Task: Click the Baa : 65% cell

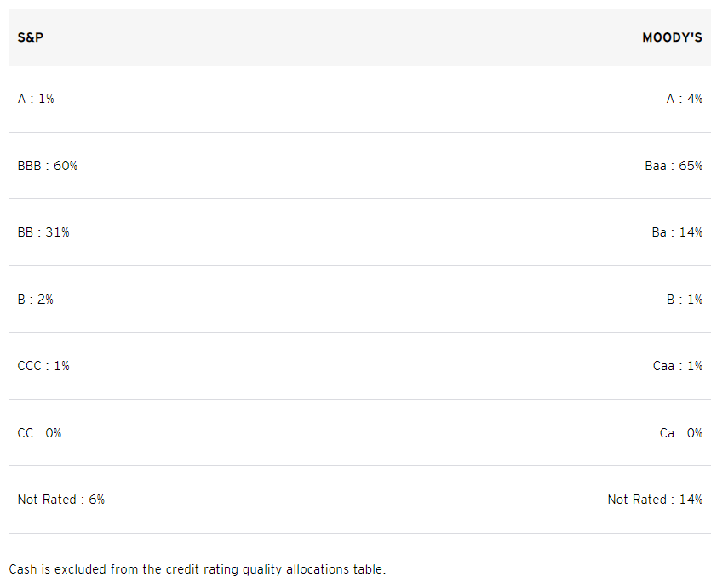Action: pos(674,166)
